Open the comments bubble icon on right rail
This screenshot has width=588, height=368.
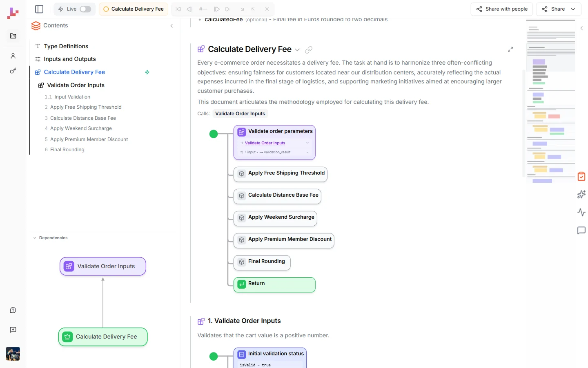point(581,231)
